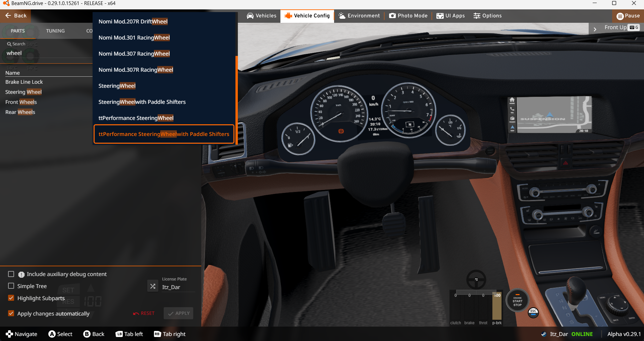This screenshot has height=341, width=644.
Task: Click the dropdown list scrollbar
Action: click(x=236, y=100)
